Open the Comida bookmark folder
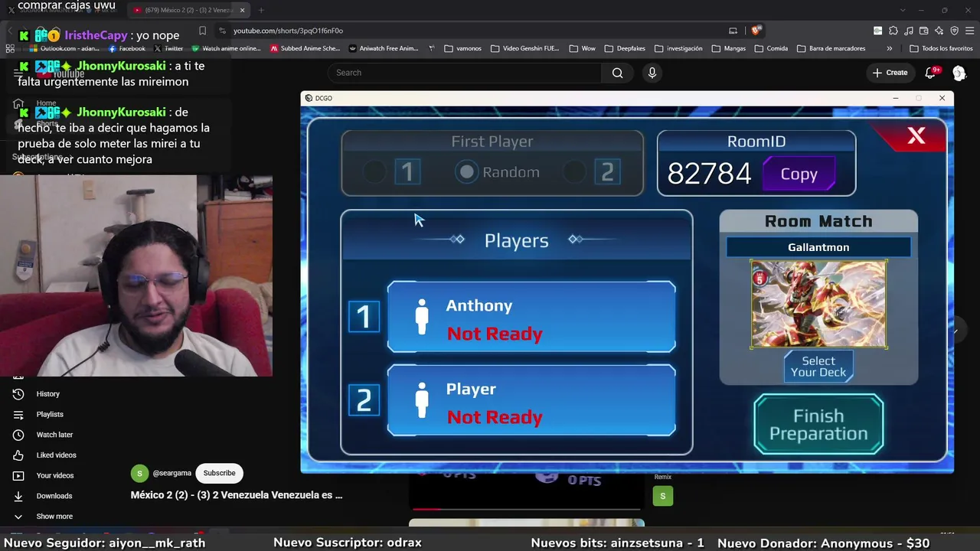The height and width of the screenshot is (551, 980). coord(771,48)
